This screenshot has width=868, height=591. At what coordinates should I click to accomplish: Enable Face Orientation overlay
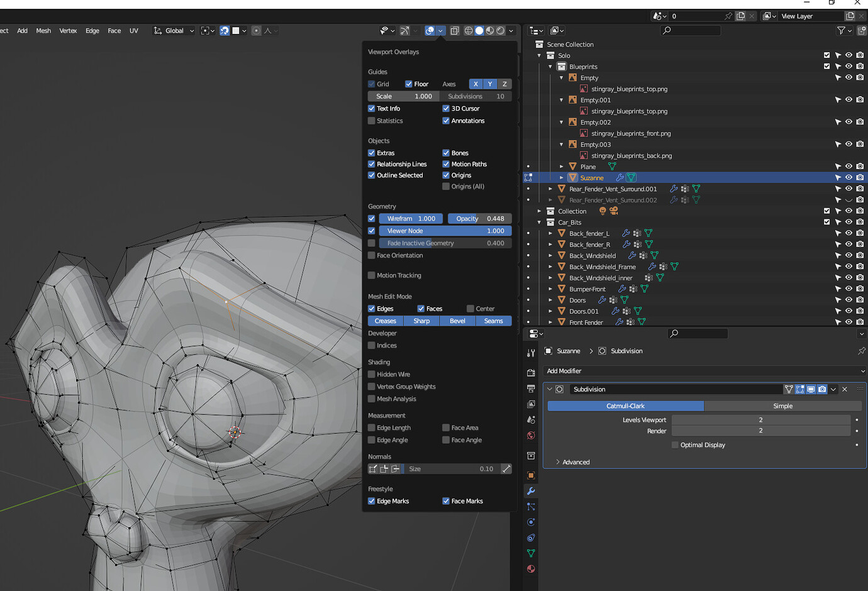[x=372, y=255]
